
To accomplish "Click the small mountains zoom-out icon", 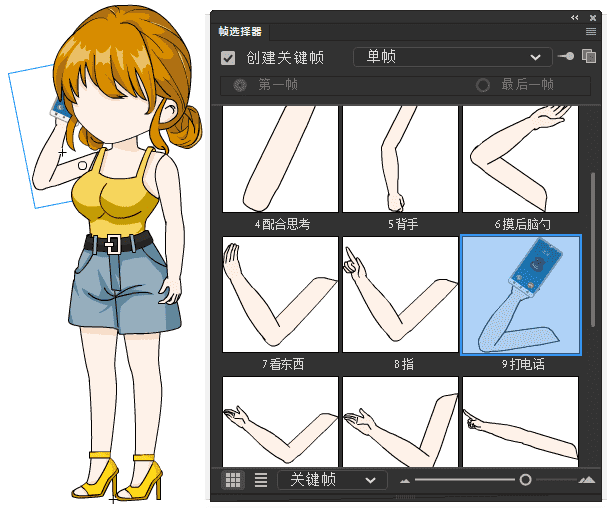I will pos(405,481).
